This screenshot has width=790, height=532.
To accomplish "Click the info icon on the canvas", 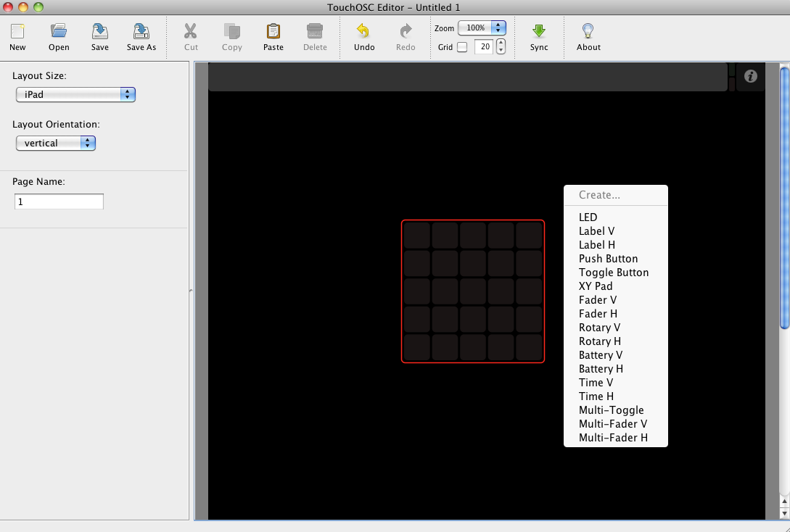I will pyautogui.click(x=751, y=76).
